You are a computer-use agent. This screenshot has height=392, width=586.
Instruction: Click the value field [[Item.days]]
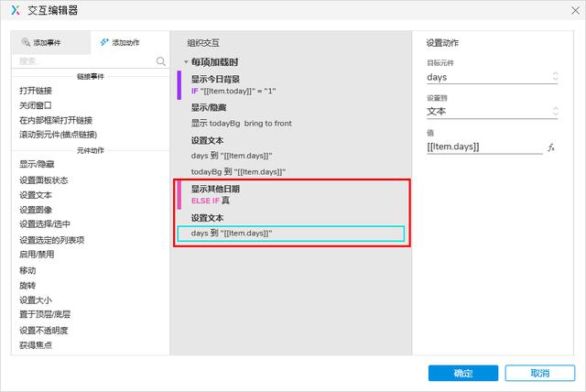tap(484, 147)
